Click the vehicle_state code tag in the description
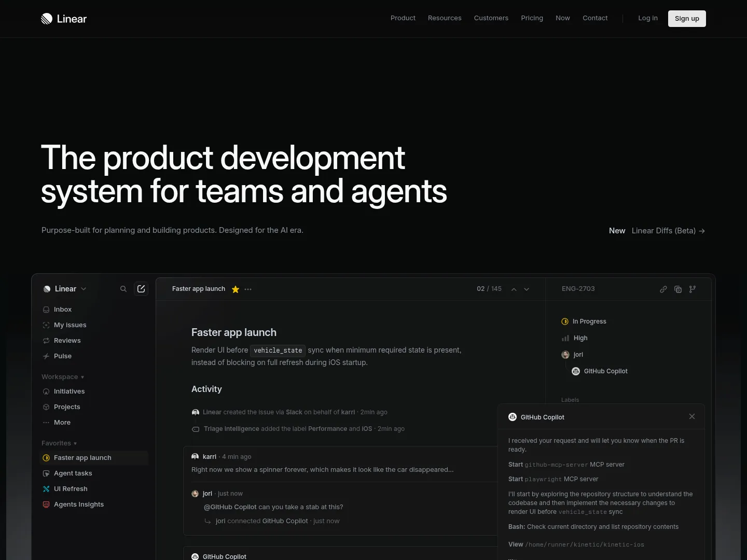This screenshot has height=560, width=747. coord(278,351)
